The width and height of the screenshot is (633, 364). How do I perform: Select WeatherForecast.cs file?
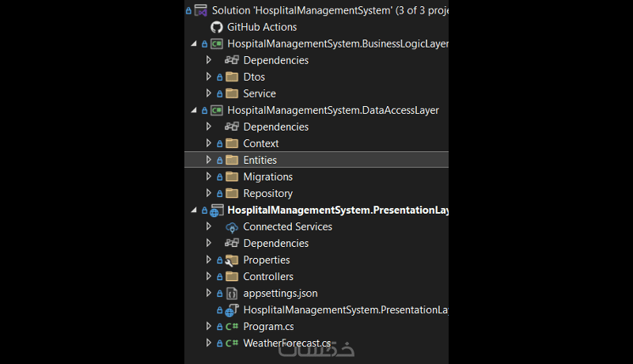click(x=286, y=343)
